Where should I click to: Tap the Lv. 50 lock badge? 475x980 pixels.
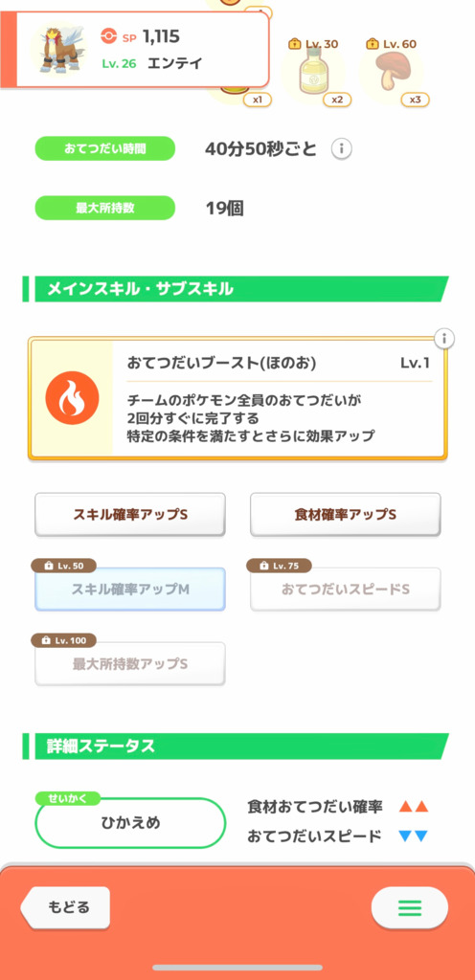click(x=63, y=566)
